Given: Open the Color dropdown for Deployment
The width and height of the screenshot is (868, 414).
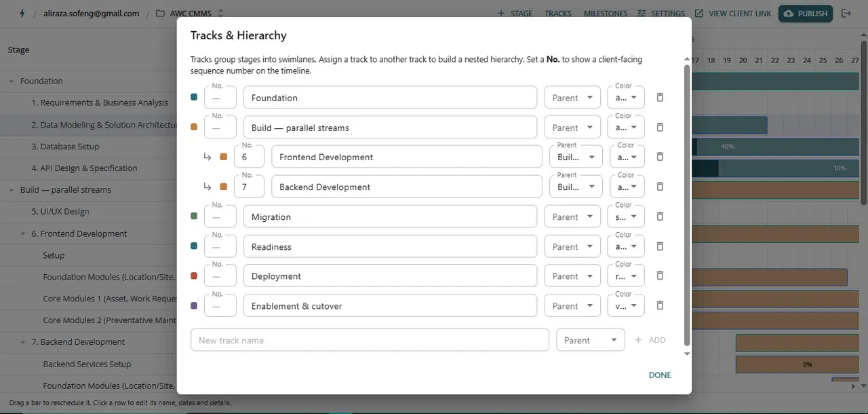Looking at the screenshot, I should (626, 276).
